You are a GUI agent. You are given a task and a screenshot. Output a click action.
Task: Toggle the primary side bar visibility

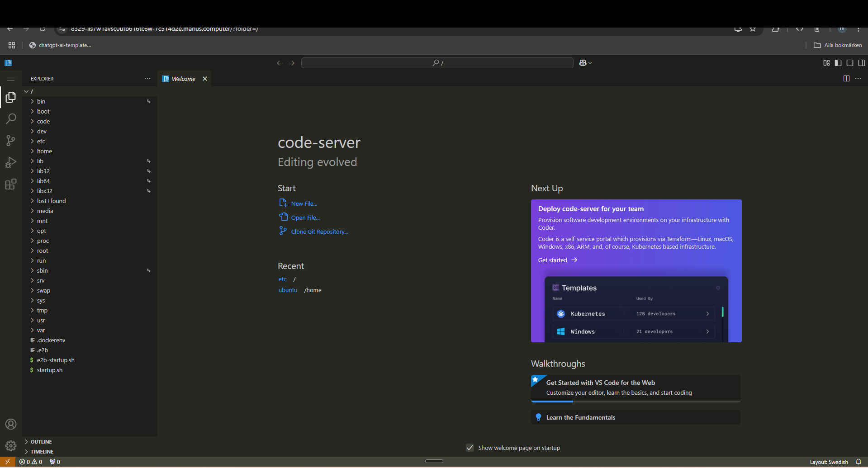[x=838, y=63]
